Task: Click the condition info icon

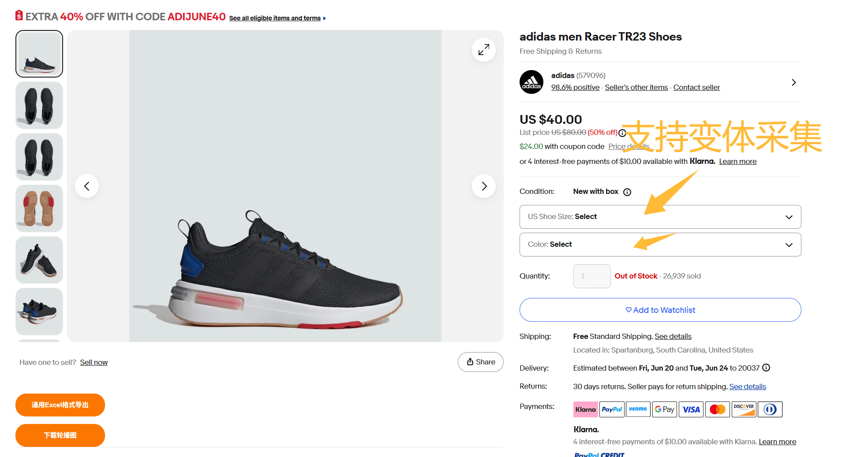Action: click(627, 192)
